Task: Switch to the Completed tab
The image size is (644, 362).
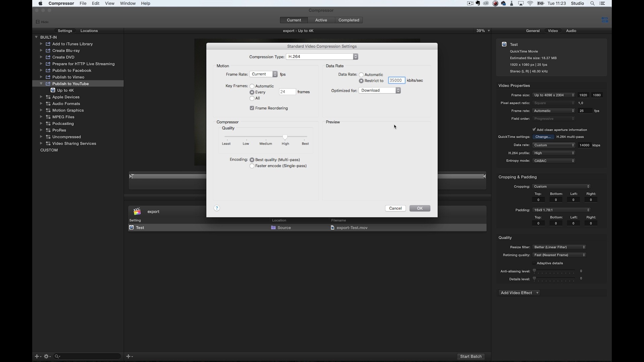Action: [349, 20]
